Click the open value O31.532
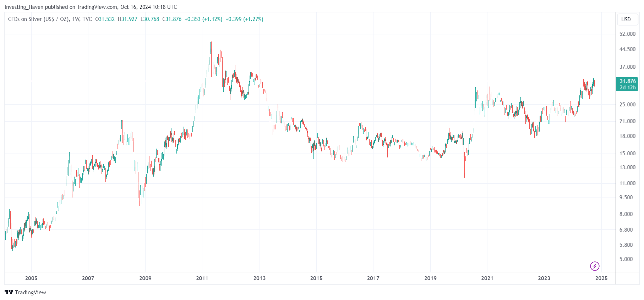The height and width of the screenshot is (300, 644). 105,19
